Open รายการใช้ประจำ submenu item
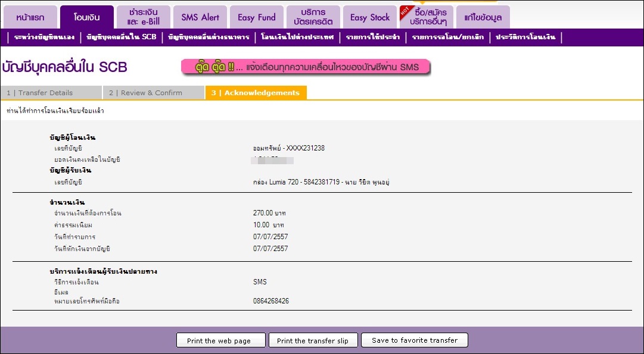Screen dimensions: 644x354 tap(373, 37)
